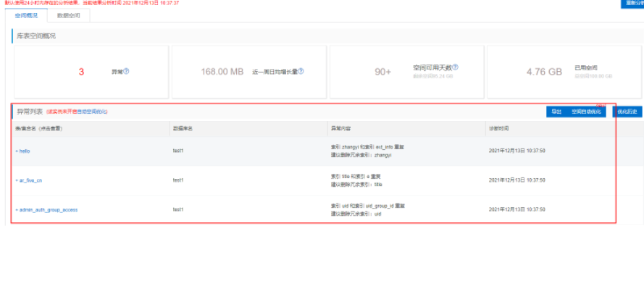This screenshot has width=644, height=281.
Task: Click test1 in admin_auth_group_access row
Action: point(177,210)
